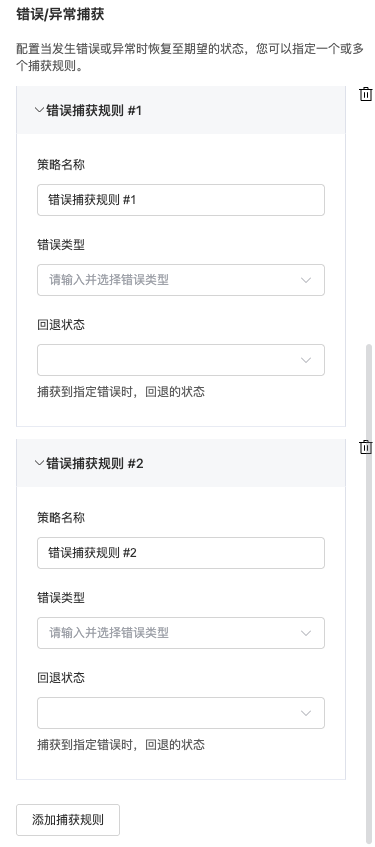Click the arrow of rule #2 错误类型 select
Image resolution: width=375 pixels, height=847 pixels.
pyautogui.click(x=306, y=633)
